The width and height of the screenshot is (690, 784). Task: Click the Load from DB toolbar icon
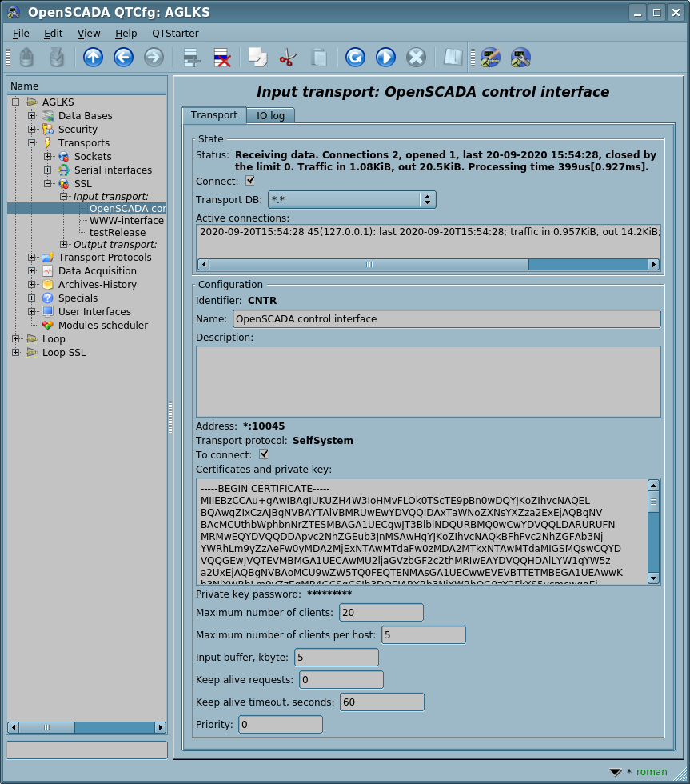(x=26, y=58)
